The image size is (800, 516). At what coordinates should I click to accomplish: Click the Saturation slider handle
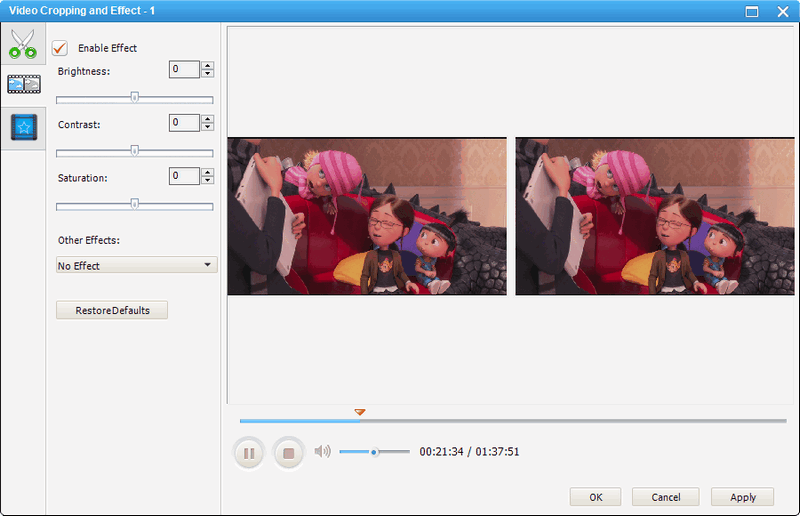134,204
